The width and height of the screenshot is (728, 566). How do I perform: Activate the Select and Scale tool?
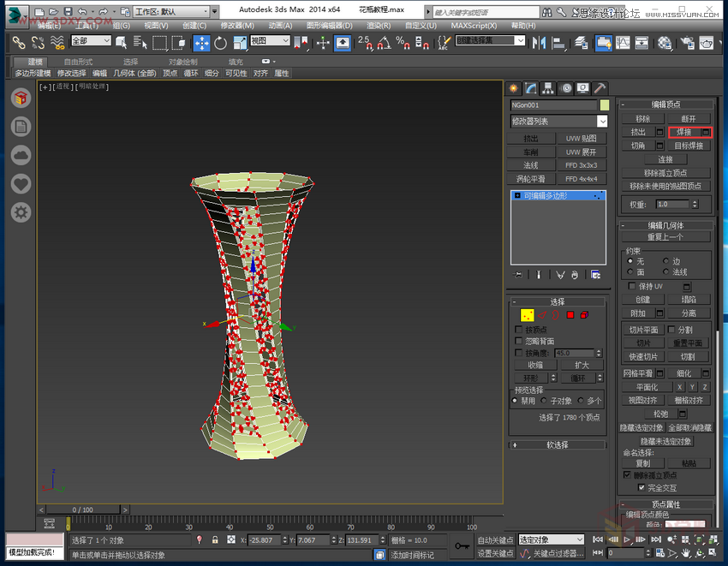point(241,43)
